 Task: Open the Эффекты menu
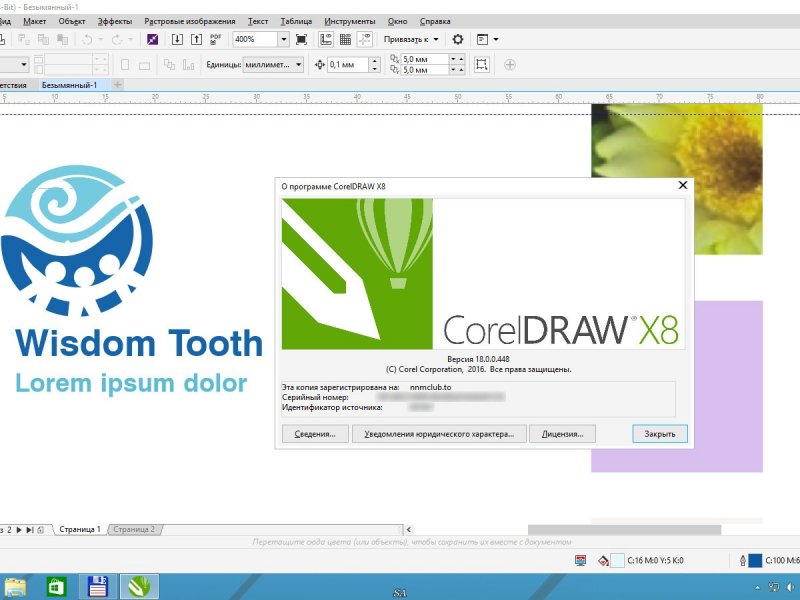[x=115, y=21]
